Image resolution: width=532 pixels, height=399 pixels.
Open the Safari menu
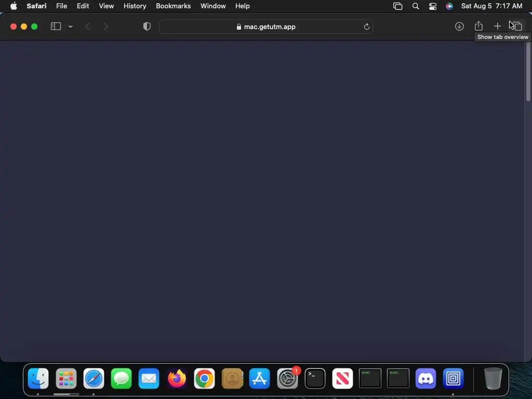37,6
